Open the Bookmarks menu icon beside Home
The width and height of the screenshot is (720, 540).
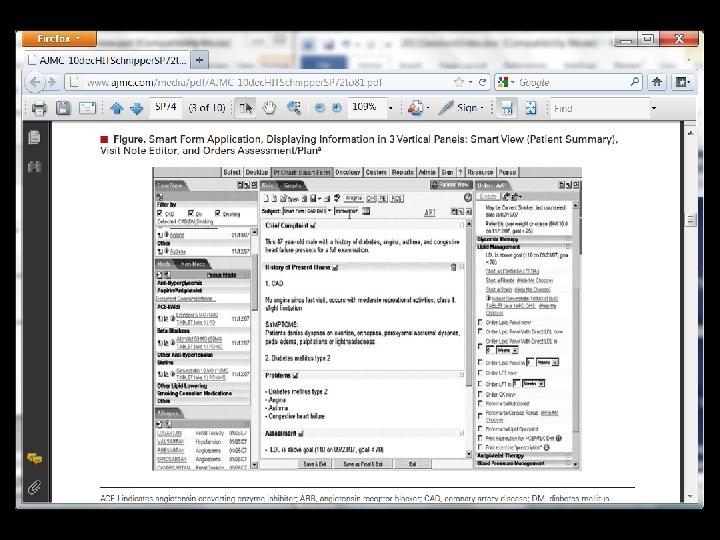[682, 82]
